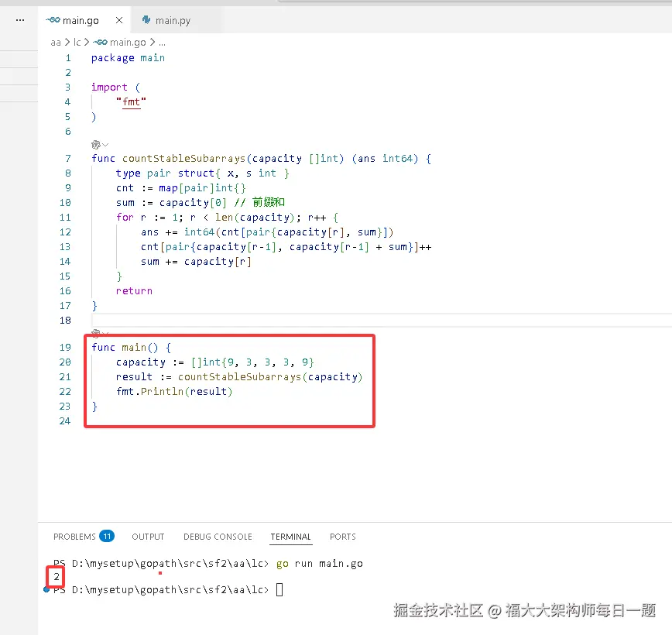Click the 'go run main.go' terminal command

point(319,564)
